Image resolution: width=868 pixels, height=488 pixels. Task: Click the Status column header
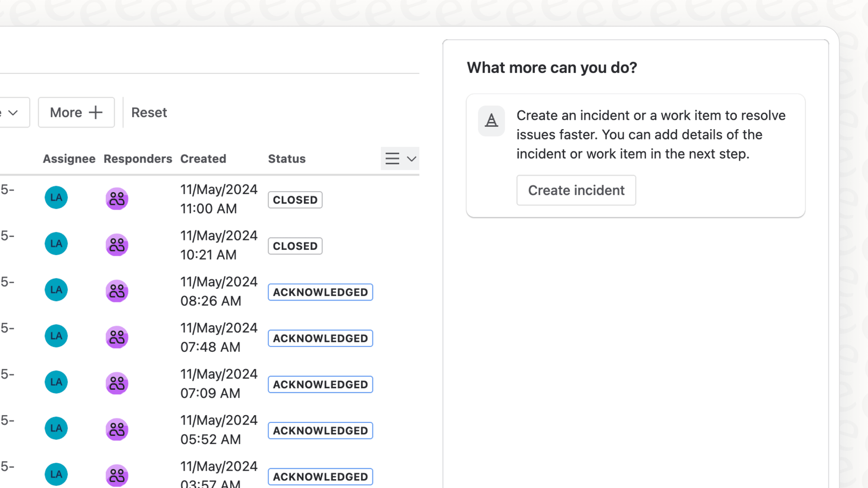pyautogui.click(x=286, y=159)
